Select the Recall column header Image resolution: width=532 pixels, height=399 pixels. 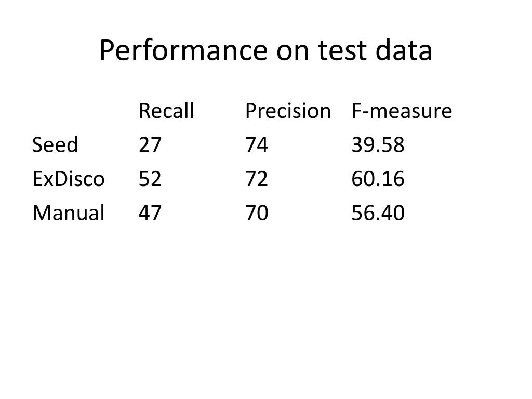[166, 111]
